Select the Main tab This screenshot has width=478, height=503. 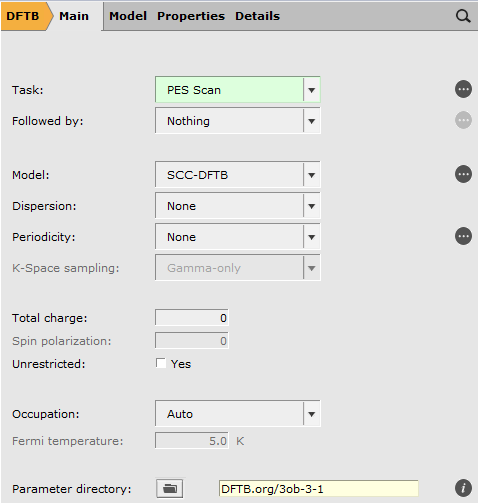point(74,16)
